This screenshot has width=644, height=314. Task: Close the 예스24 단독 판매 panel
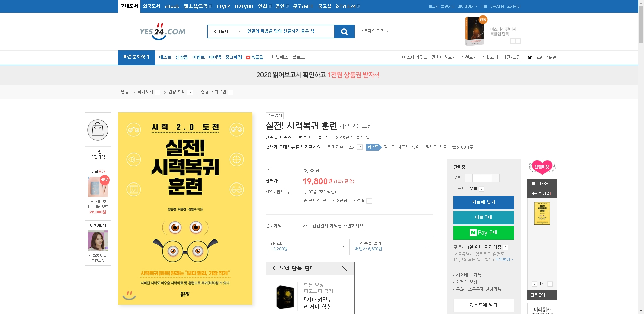point(345,269)
